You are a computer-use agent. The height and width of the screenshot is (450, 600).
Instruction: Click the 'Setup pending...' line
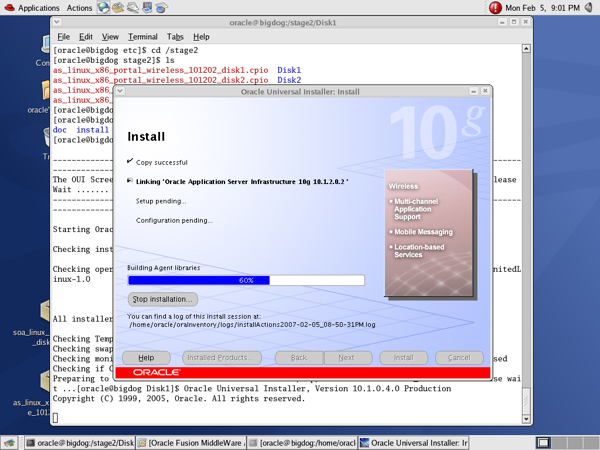(161, 201)
